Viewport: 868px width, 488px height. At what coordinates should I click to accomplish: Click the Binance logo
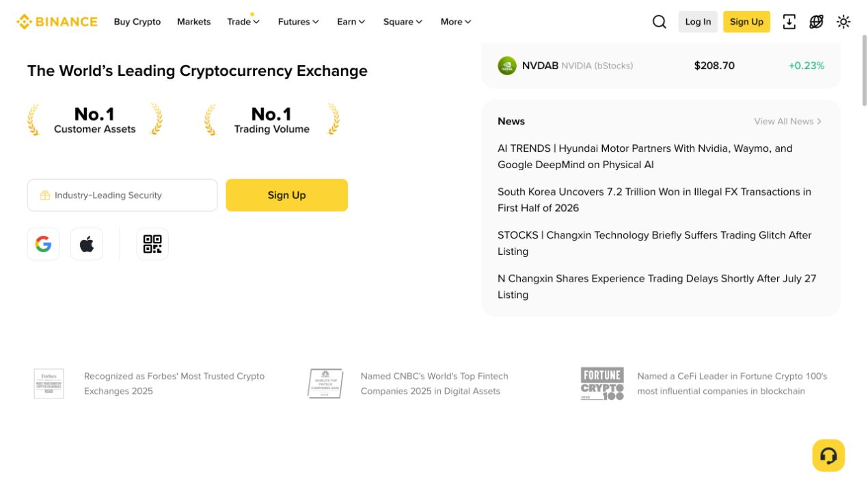(x=57, y=22)
